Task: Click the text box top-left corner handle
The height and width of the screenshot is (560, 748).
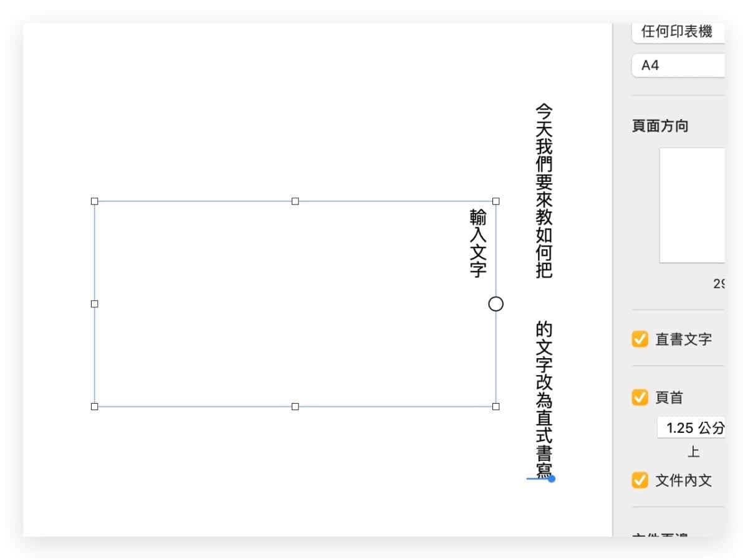Action: pos(95,201)
